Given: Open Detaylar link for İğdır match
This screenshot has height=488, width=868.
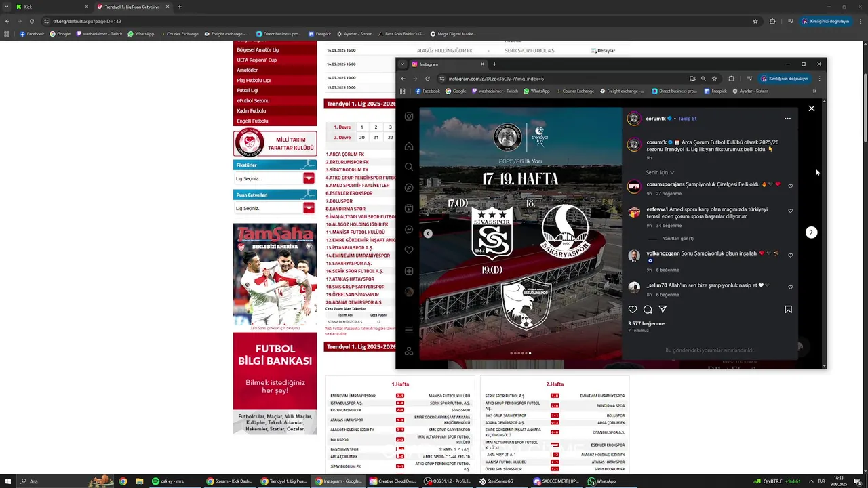Looking at the screenshot, I should pos(603,50).
